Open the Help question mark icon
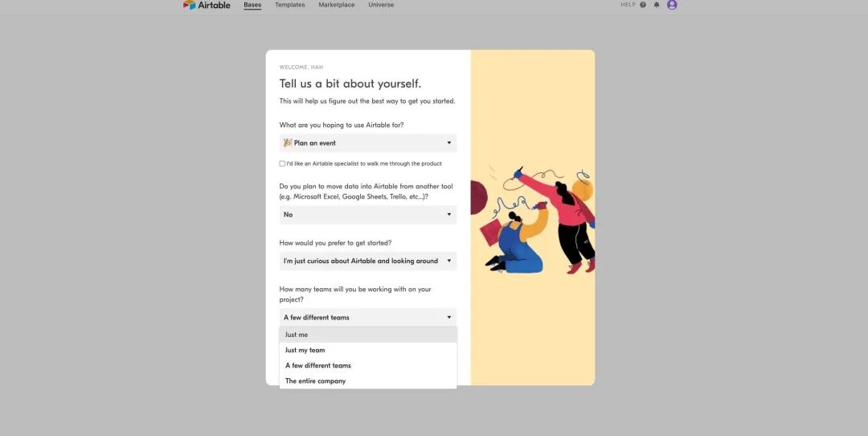Viewport: 868px width, 436px height. 643,5
